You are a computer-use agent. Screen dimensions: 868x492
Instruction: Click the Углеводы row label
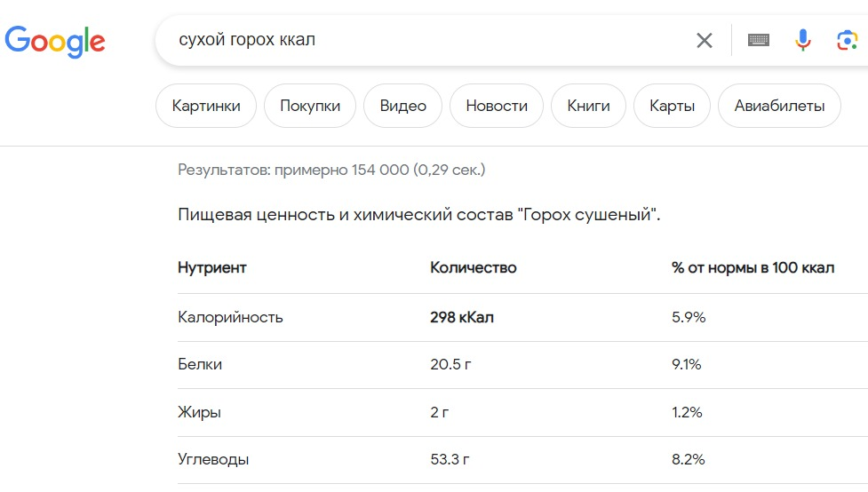(213, 460)
